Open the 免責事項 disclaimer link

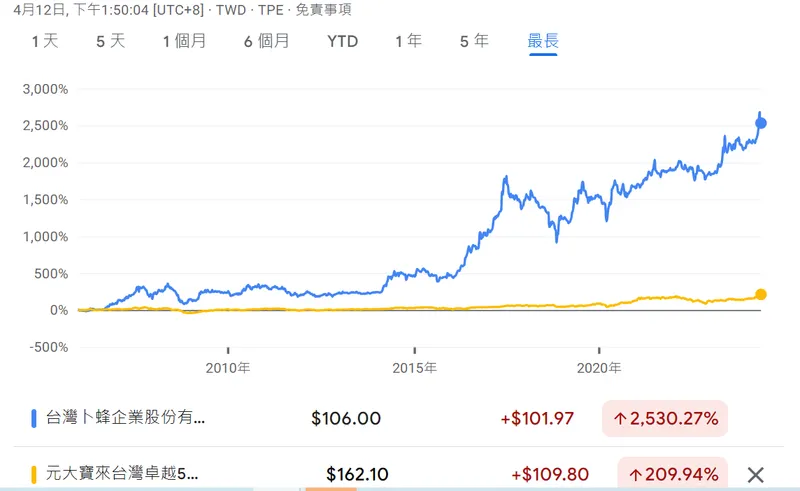pyautogui.click(x=330, y=8)
